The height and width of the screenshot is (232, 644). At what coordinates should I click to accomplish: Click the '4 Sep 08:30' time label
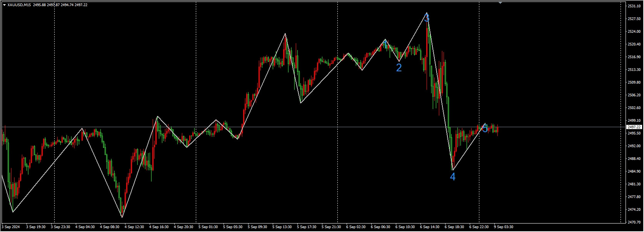[x=110, y=227]
